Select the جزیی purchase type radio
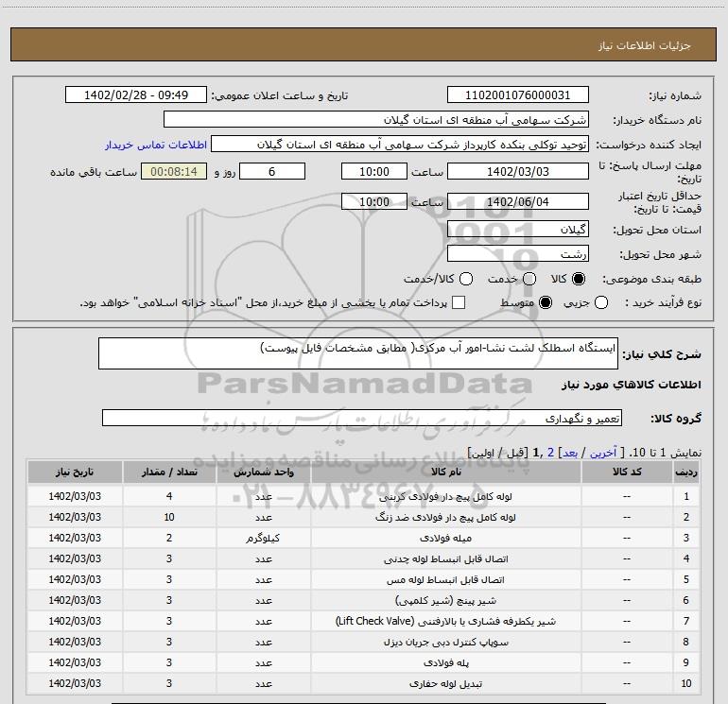This screenshot has height=704, width=728. click(x=601, y=302)
